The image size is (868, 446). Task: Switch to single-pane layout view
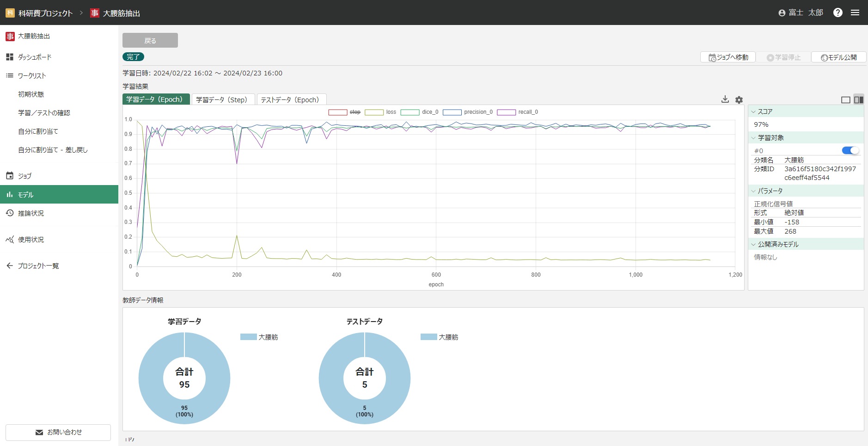click(845, 100)
